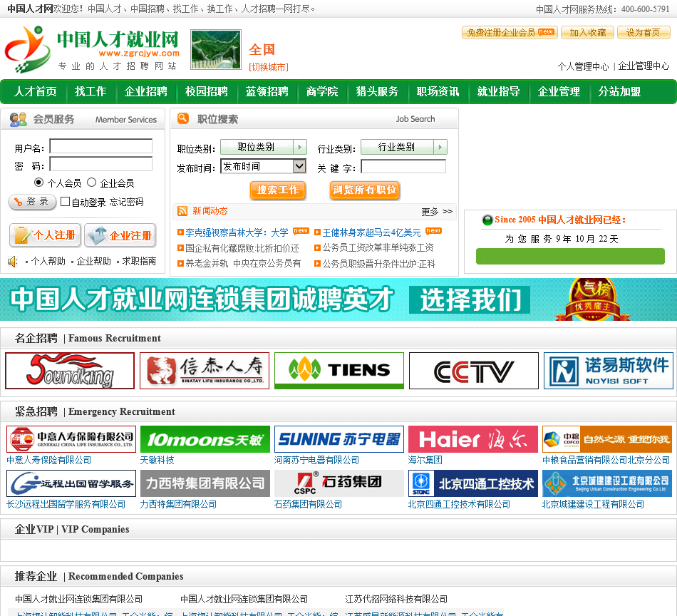
Task: Open the 诺易斯软件 company logo
Action: point(609,371)
